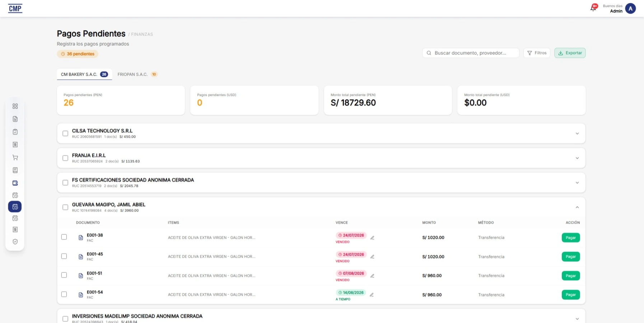
Task: Edit due date pencil for E001-38
Action: coord(372,238)
